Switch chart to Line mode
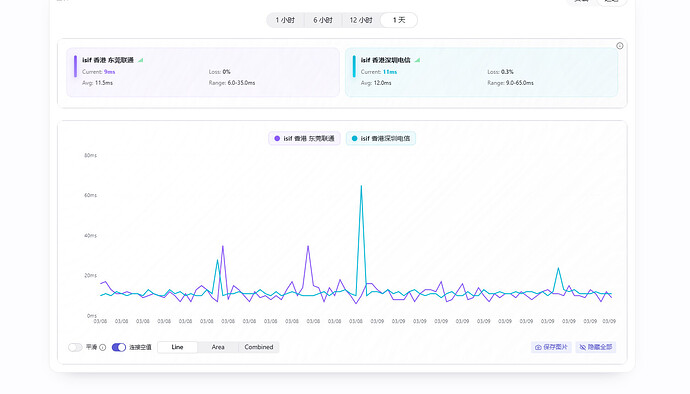690x394 pixels. (x=177, y=347)
